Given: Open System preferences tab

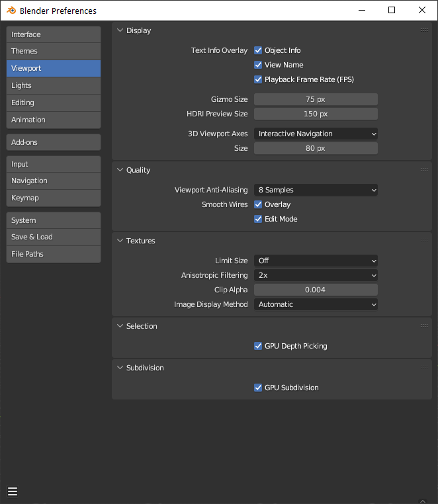Looking at the screenshot, I should click(54, 220).
